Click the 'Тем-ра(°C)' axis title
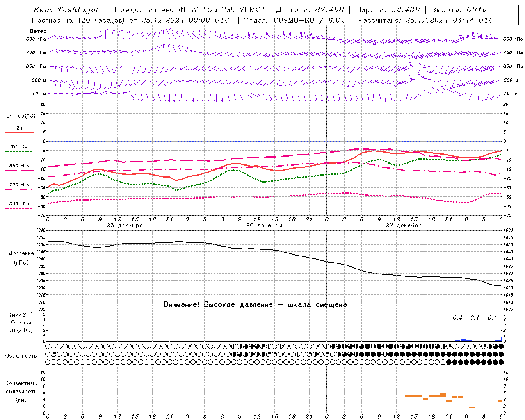 click(19, 116)
